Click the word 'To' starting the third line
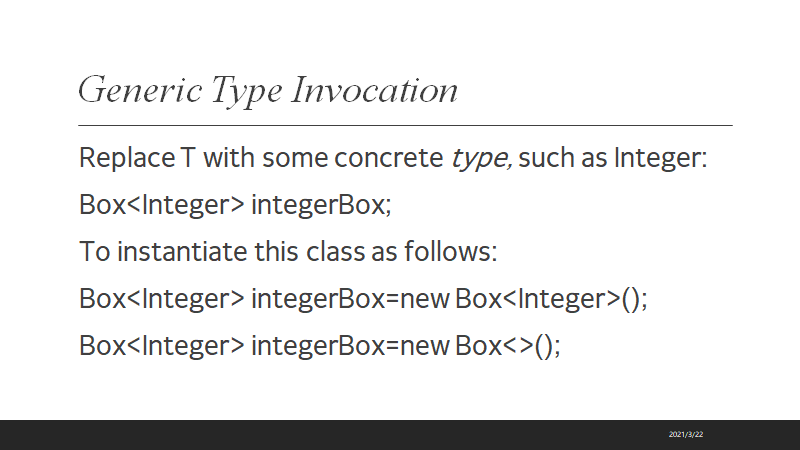 (x=95, y=252)
